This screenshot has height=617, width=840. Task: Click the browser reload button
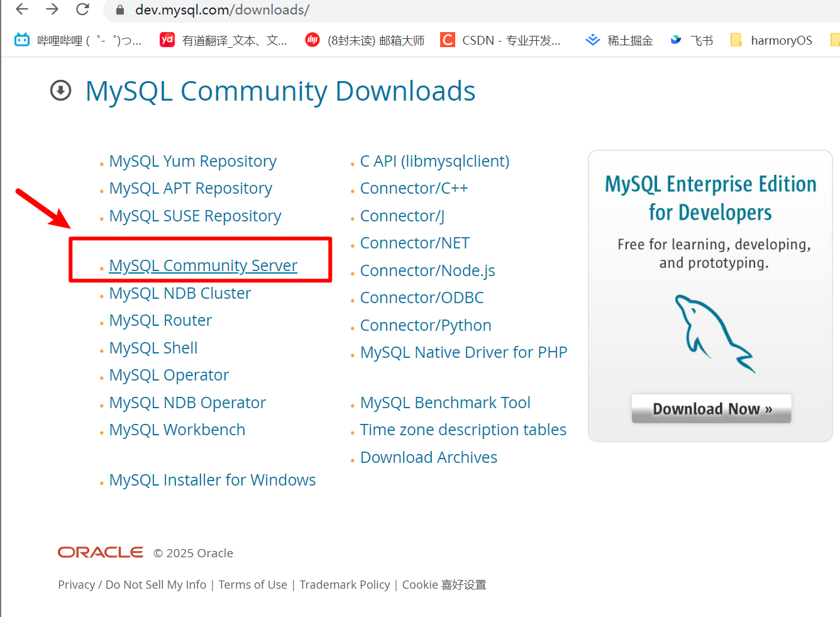[82, 10]
